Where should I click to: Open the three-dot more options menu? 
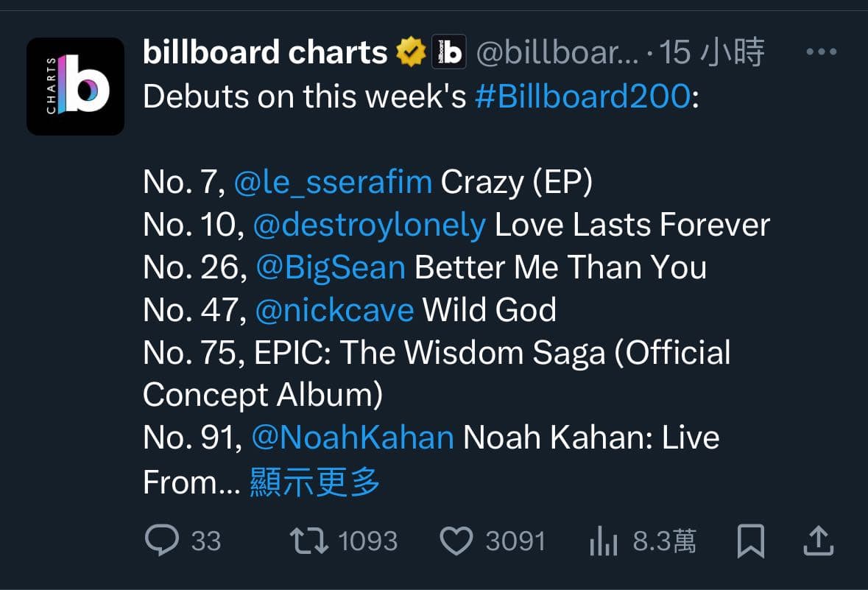tap(822, 52)
